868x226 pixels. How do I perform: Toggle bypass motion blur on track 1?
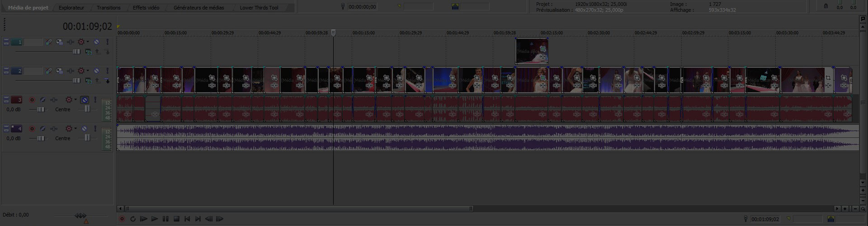[x=48, y=42]
